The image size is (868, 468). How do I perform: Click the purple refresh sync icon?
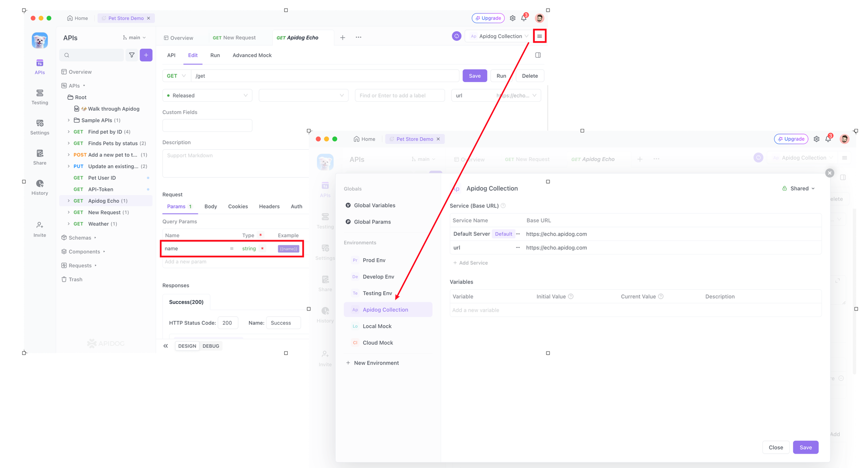(456, 36)
